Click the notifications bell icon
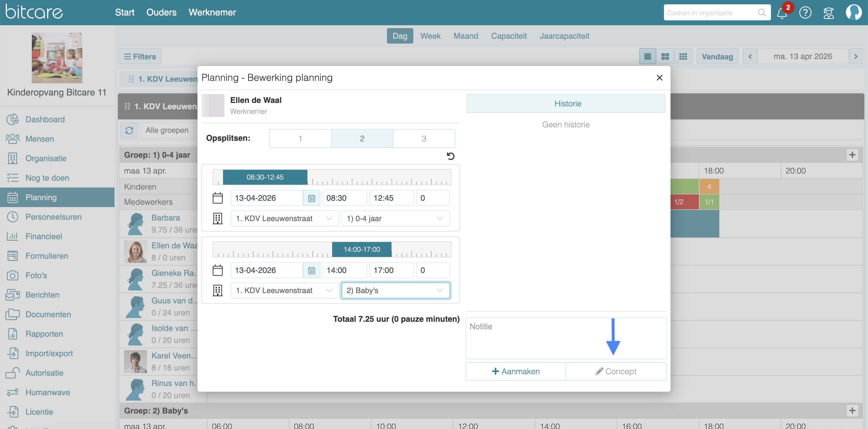This screenshot has width=868, height=429. pyautogui.click(x=782, y=13)
